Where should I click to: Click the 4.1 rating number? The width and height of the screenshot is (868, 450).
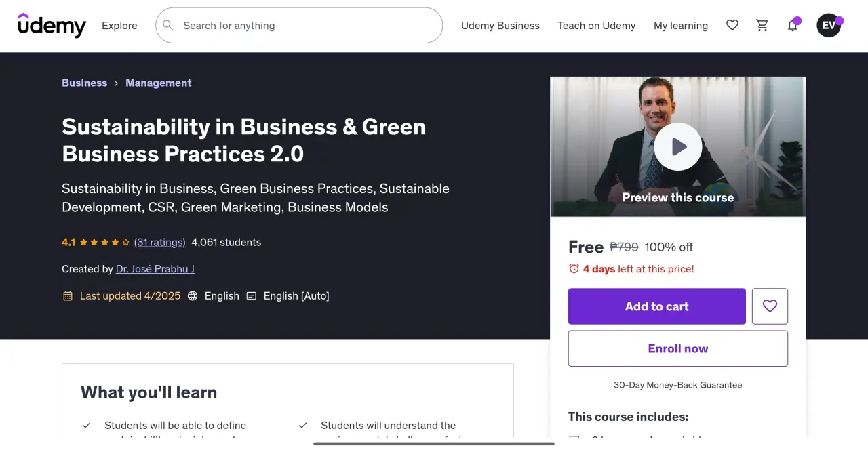point(68,242)
